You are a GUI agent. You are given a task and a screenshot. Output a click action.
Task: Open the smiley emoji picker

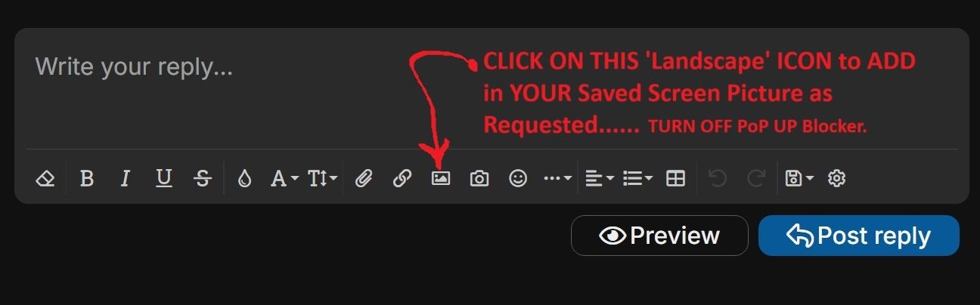pos(518,178)
